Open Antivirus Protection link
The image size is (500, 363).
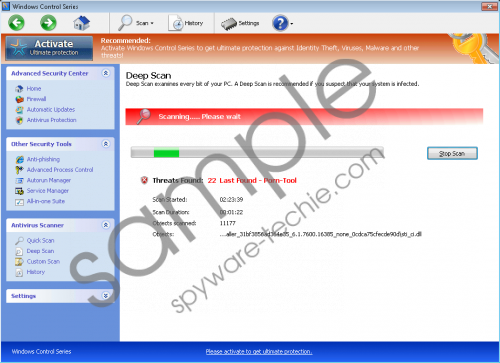pos(51,120)
